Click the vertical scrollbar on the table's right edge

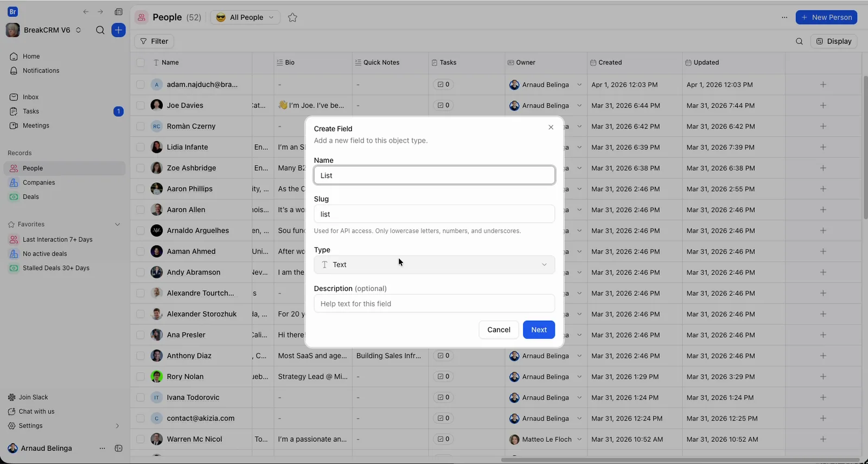click(x=865, y=147)
